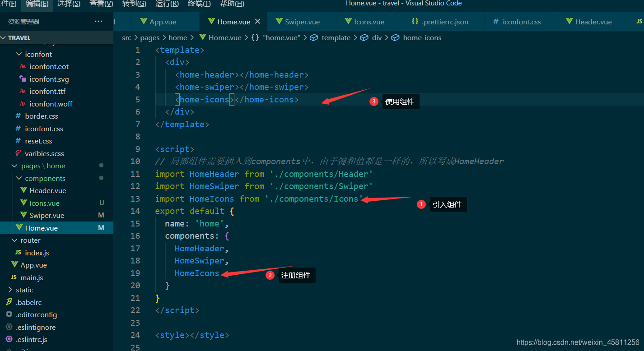644x351 pixels.
Task: Open the 选择(S) menu
Action: coord(69,4)
